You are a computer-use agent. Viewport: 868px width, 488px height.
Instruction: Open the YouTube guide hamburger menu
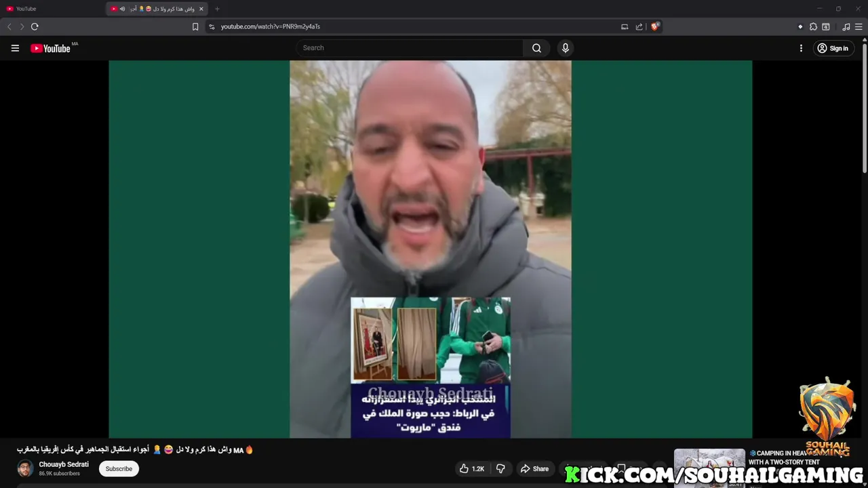coord(15,48)
